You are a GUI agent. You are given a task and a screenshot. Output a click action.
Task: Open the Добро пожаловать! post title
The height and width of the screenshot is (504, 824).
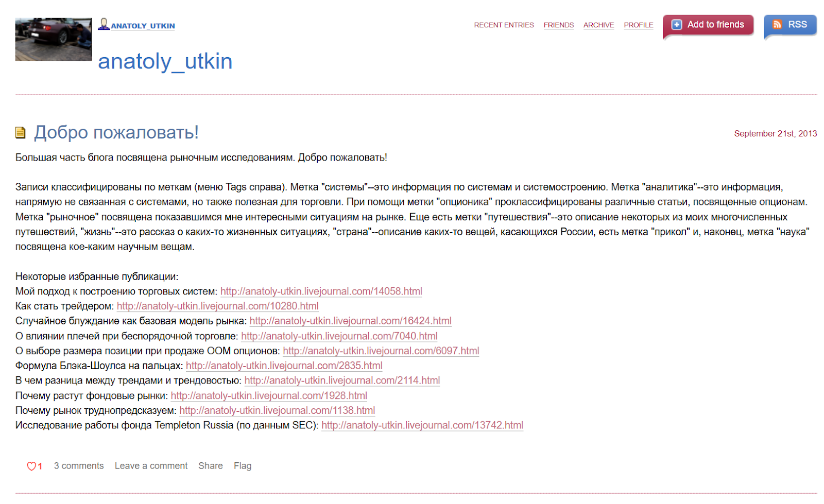tap(116, 132)
